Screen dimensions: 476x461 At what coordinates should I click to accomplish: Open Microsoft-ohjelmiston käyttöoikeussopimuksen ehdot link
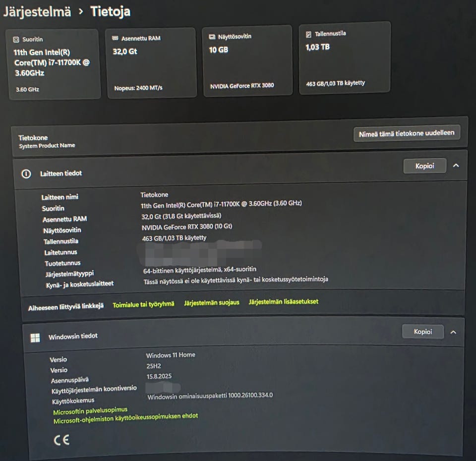[125, 418]
